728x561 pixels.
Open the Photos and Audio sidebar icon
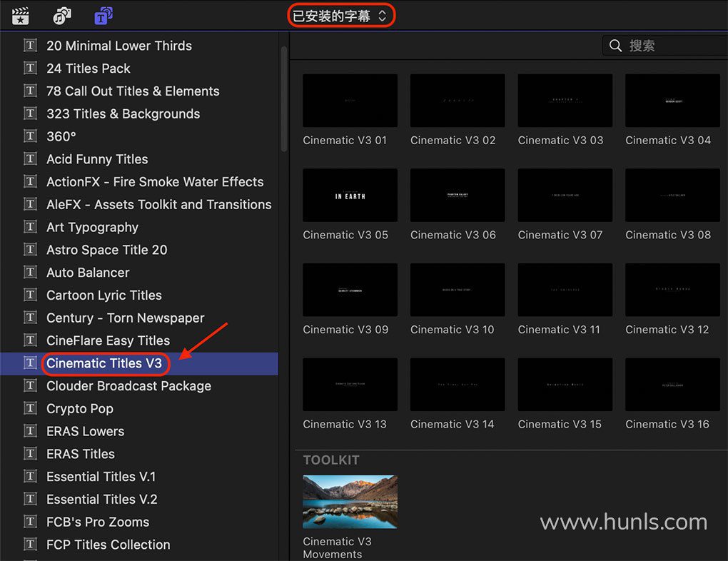click(x=62, y=16)
